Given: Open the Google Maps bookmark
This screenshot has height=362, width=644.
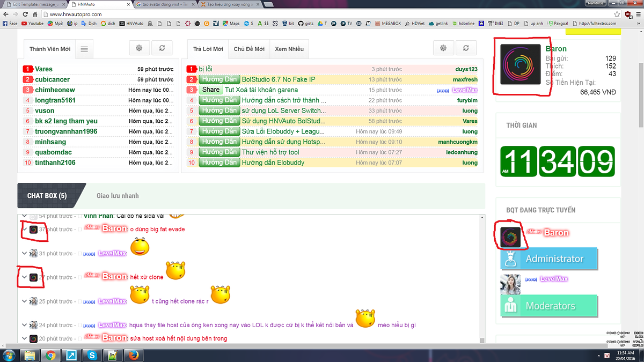Looking at the screenshot, I should 231,23.
